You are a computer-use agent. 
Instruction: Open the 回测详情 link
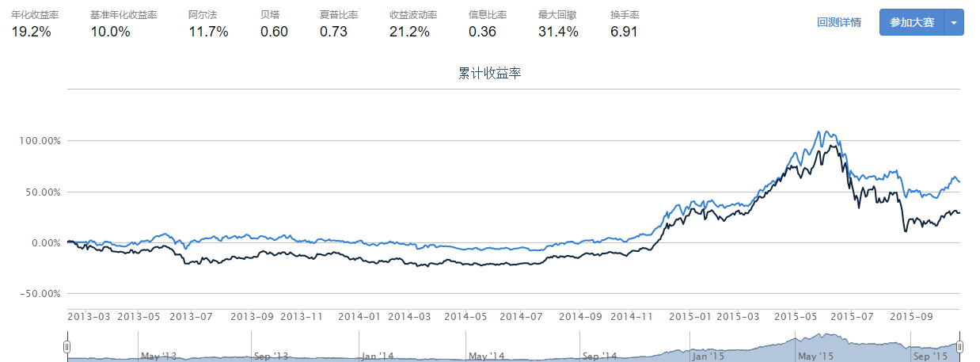pyautogui.click(x=838, y=22)
